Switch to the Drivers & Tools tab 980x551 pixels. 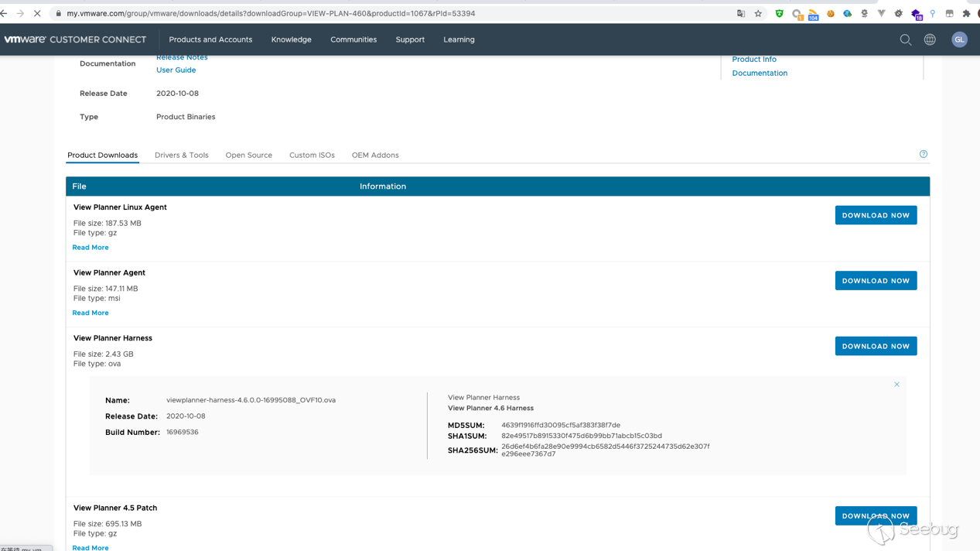point(181,155)
